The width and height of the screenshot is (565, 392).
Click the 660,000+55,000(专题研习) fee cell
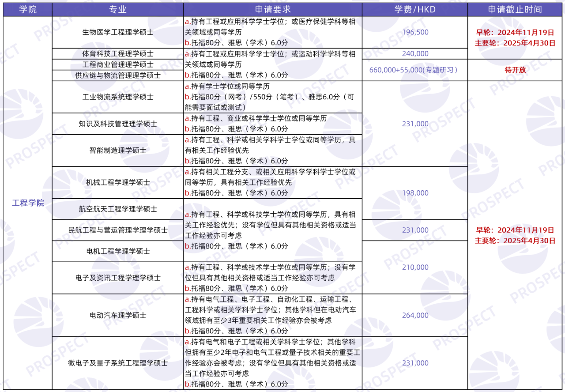pyautogui.click(x=415, y=70)
